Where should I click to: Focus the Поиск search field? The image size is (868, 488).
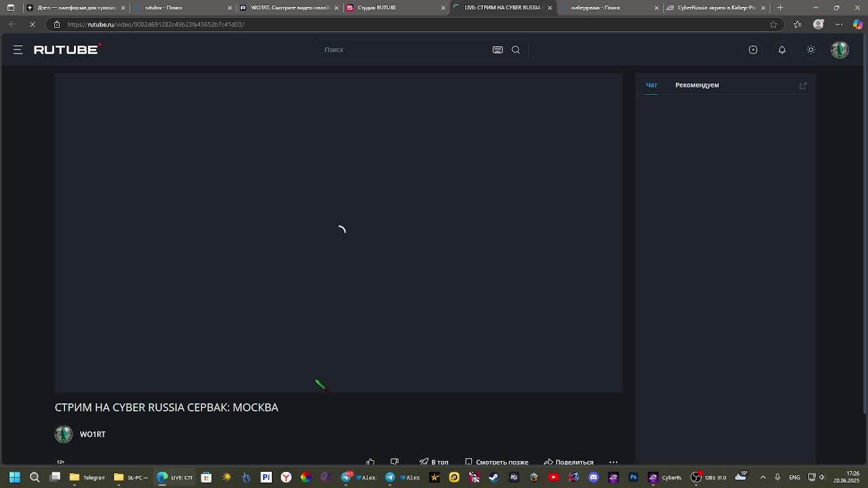tap(403, 49)
